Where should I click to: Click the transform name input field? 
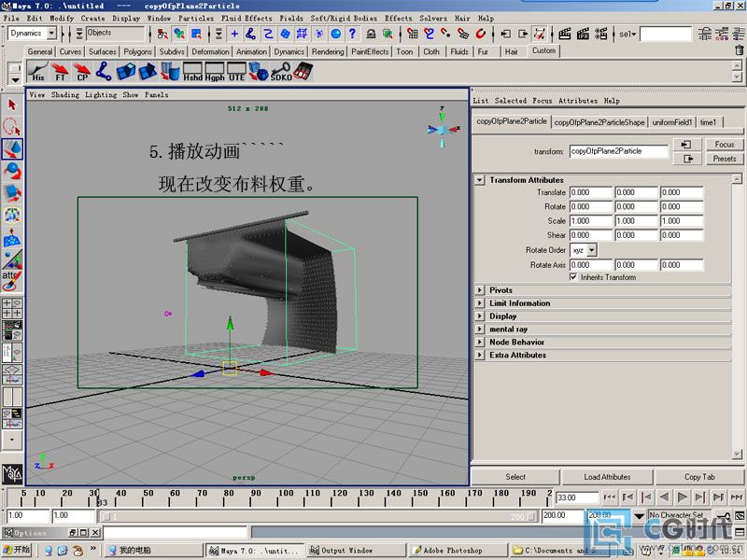pyautogui.click(x=618, y=151)
